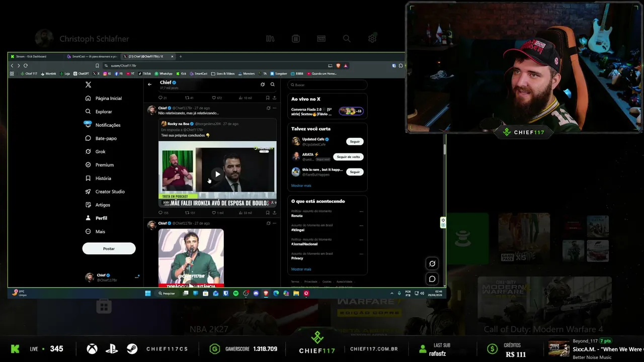644x362 pixels.
Task: Click the Postar button
Action: (109, 248)
